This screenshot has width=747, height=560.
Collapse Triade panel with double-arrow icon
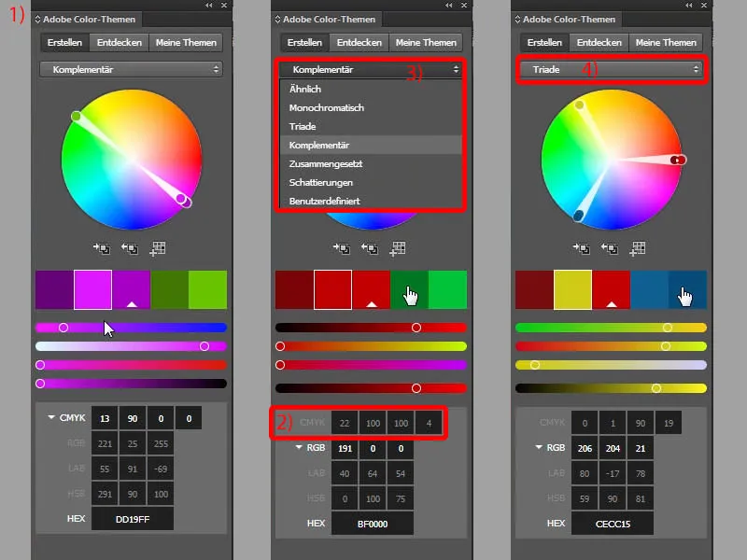(x=689, y=6)
